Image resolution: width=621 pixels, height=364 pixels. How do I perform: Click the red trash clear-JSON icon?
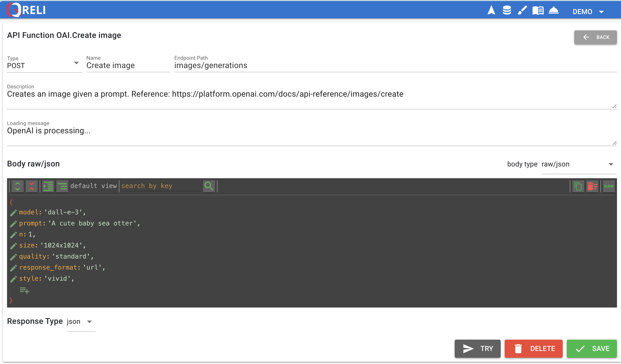pos(592,186)
